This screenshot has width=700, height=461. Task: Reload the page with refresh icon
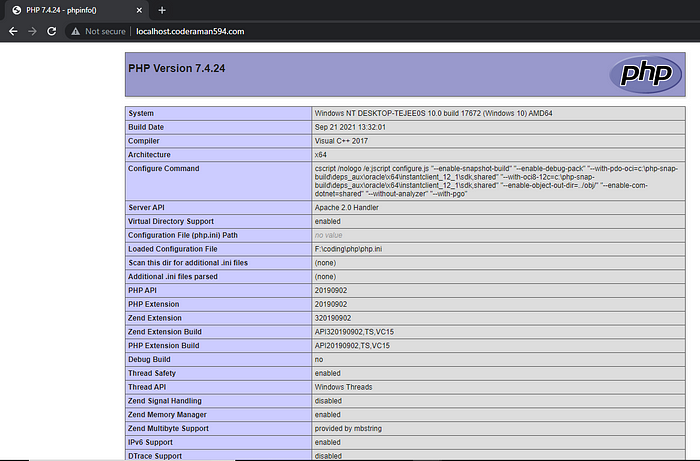pyautogui.click(x=52, y=31)
